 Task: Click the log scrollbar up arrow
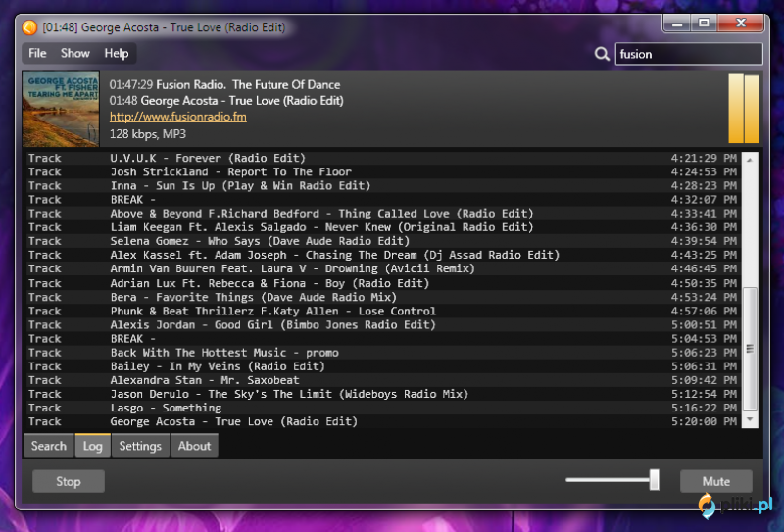(x=750, y=160)
